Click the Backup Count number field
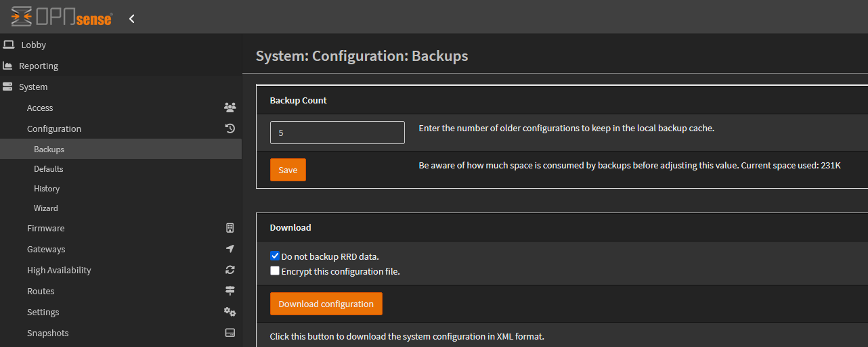The image size is (868, 347). pyautogui.click(x=337, y=133)
